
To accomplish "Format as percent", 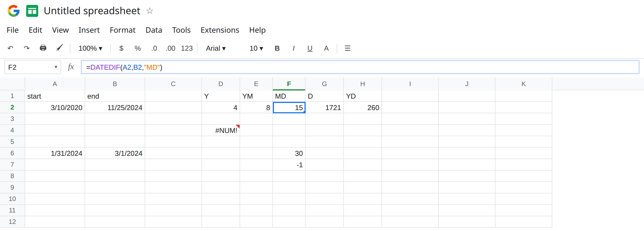I will [138, 48].
